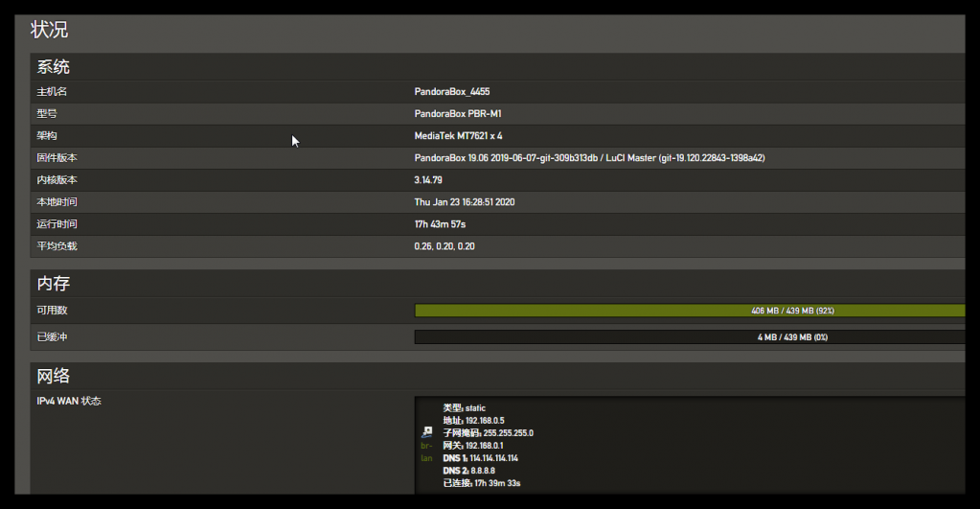Click the br-lan network interface icon
Screen dimensions: 980x509
pos(427,432)
